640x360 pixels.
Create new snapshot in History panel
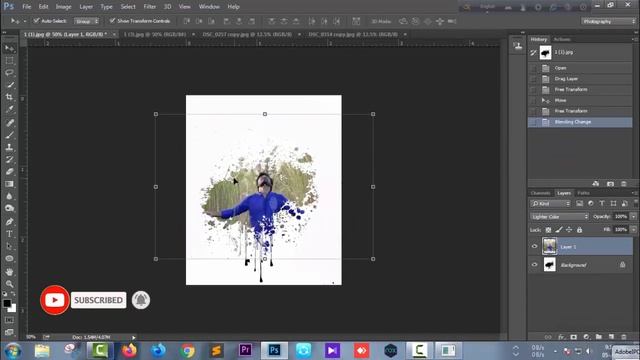(610, 184)
